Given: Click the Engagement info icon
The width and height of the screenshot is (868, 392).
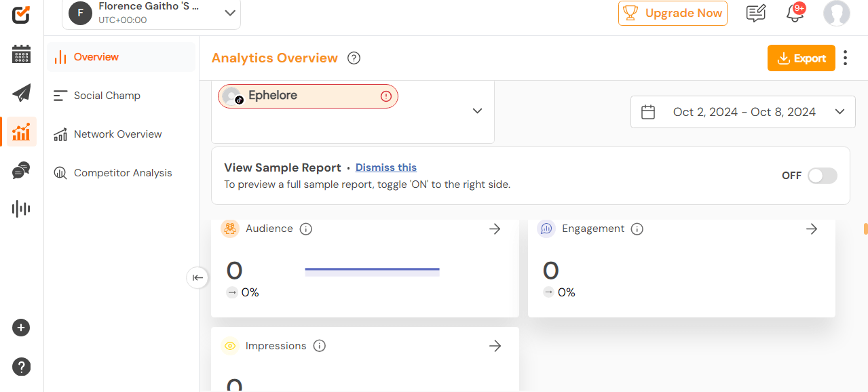Looking at the screenshot, I should tap(637, 229).
